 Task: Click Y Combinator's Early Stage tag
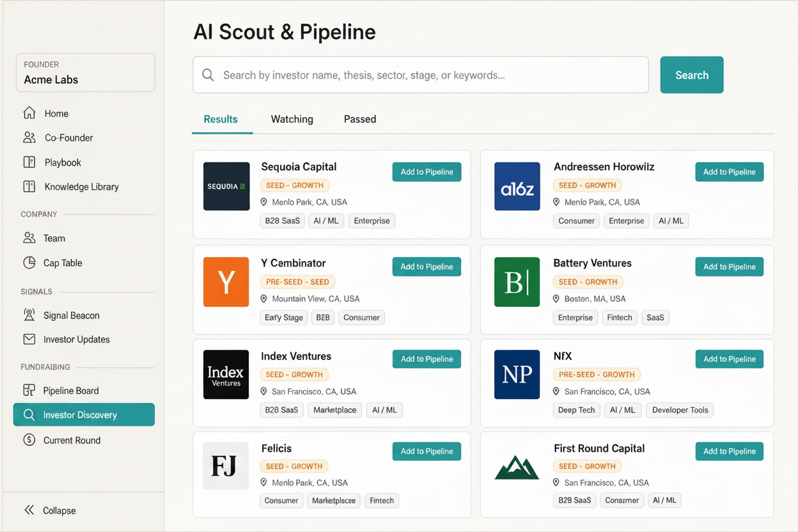(284, 317)
